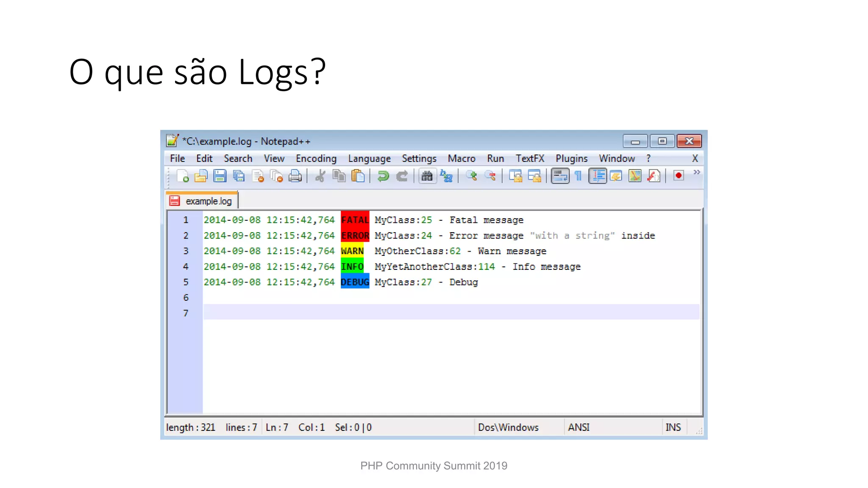This screenshot has width=868, height=488.
Task: Click Ln : 7 status bar entry
Action: point(277,427)
